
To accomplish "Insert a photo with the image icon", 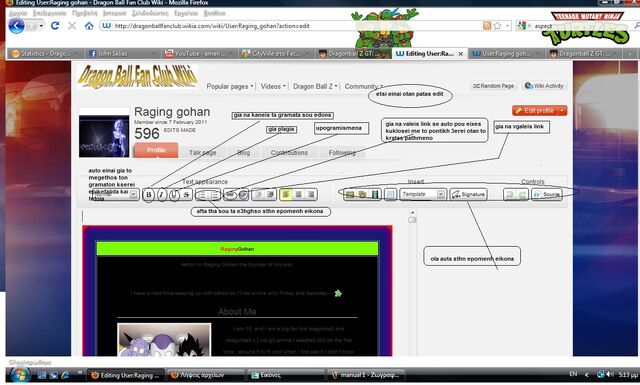I will (350, 195).
